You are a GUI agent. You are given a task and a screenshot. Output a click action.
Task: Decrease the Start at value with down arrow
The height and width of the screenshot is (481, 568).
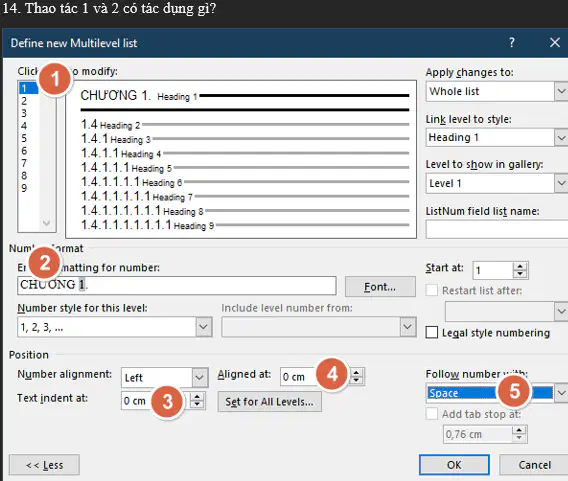click(520, 274)
